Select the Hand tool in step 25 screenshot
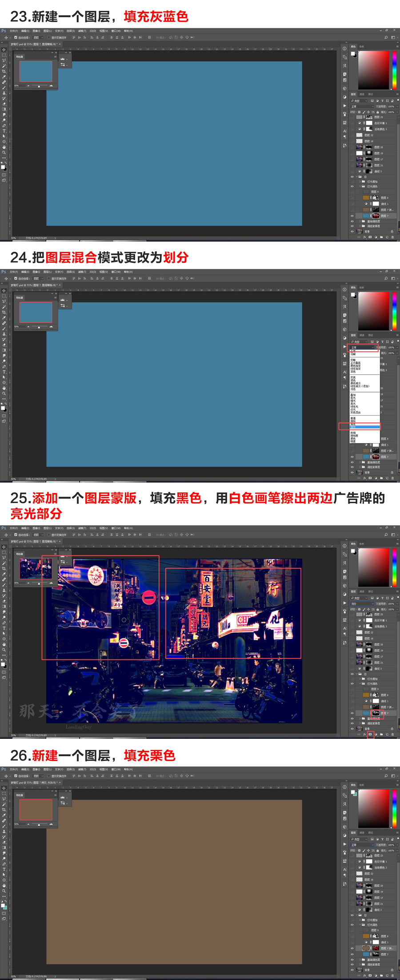 (4, 644)
